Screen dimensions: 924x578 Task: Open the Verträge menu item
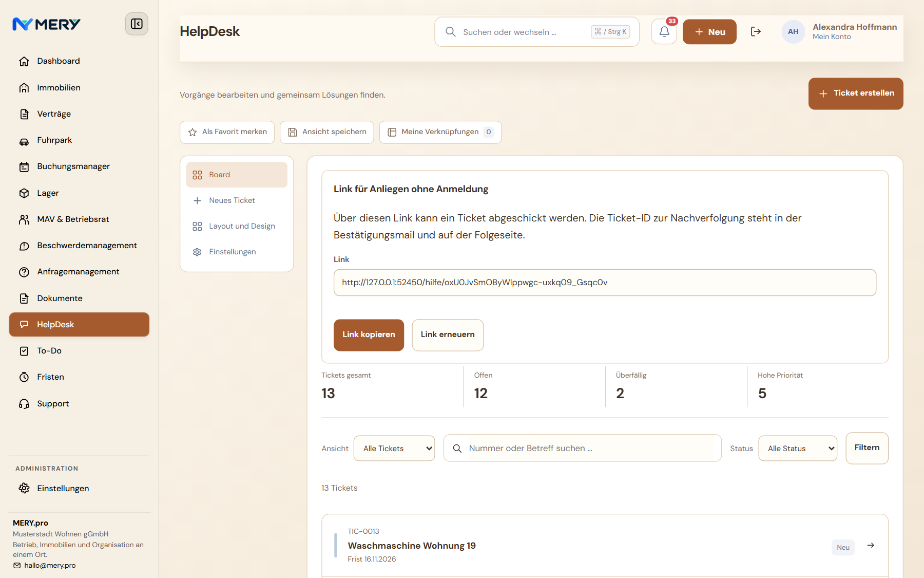point(79,114)
